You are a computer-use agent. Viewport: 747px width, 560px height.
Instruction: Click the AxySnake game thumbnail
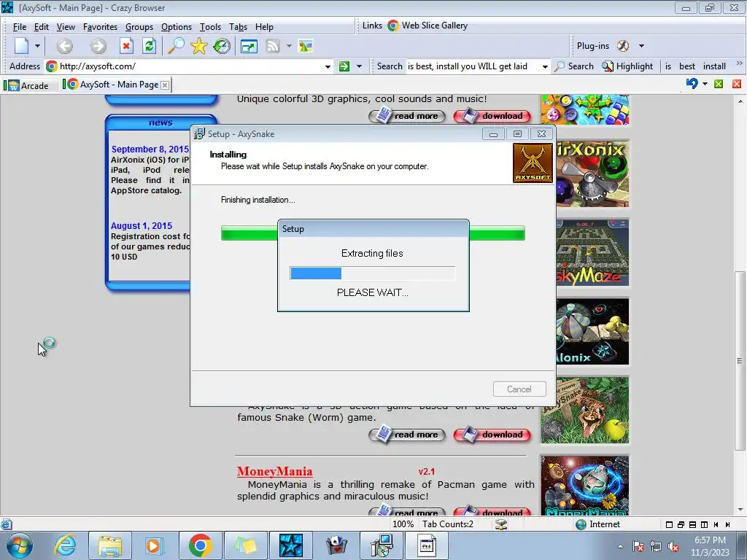pyautogui.click(x=585, y=410)
